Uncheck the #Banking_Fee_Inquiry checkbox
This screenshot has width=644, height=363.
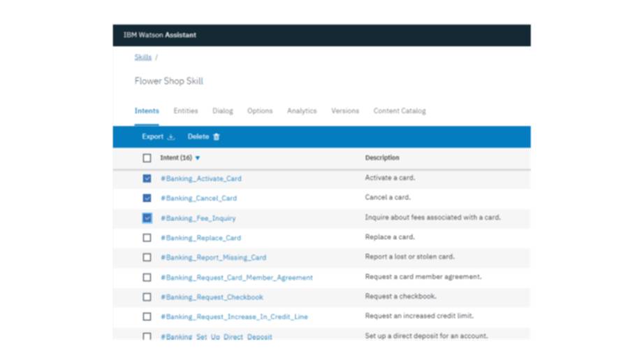click(x=147, y=218)
